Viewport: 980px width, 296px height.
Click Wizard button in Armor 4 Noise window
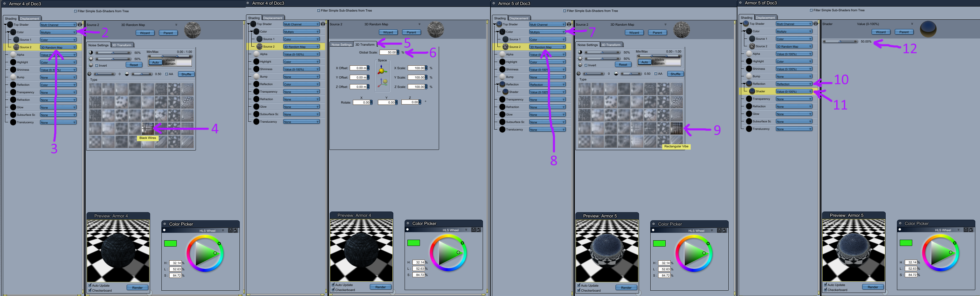click(x=145, y=33)
